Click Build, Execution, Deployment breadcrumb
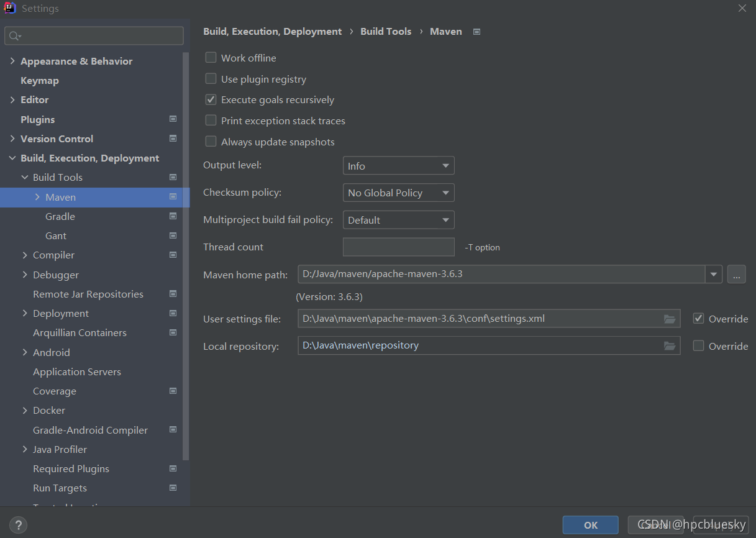Image resolution: width=756 pixels, height=538 pixels. [x=273, y=31]
